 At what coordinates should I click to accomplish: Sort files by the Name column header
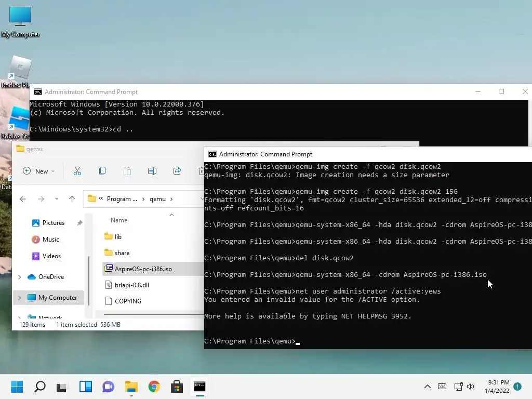point(119,220)
